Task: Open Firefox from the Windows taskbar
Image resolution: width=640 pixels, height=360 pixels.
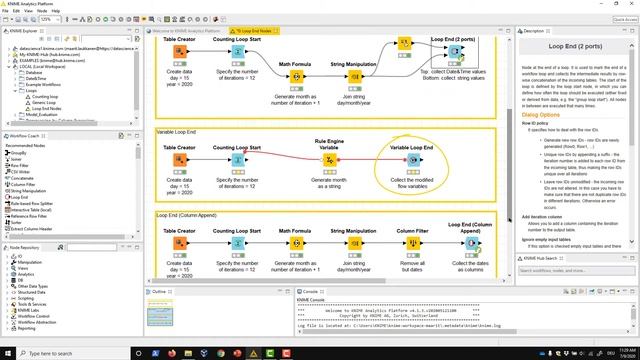Action: tap(172, 353)
